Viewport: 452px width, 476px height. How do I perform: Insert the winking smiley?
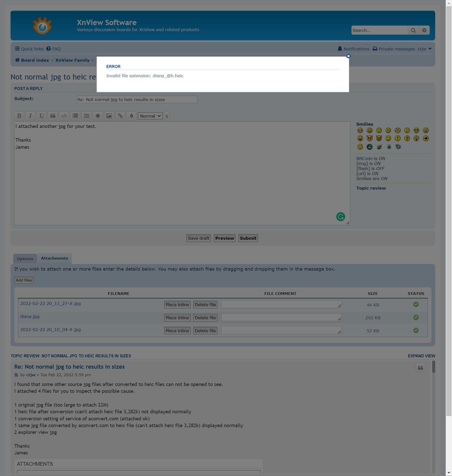pos(388,138)
